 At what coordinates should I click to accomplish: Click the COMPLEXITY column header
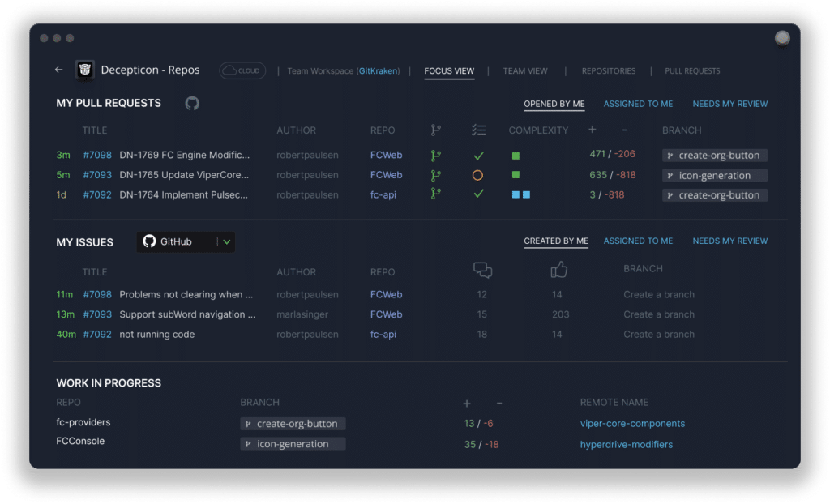(538, 130)
